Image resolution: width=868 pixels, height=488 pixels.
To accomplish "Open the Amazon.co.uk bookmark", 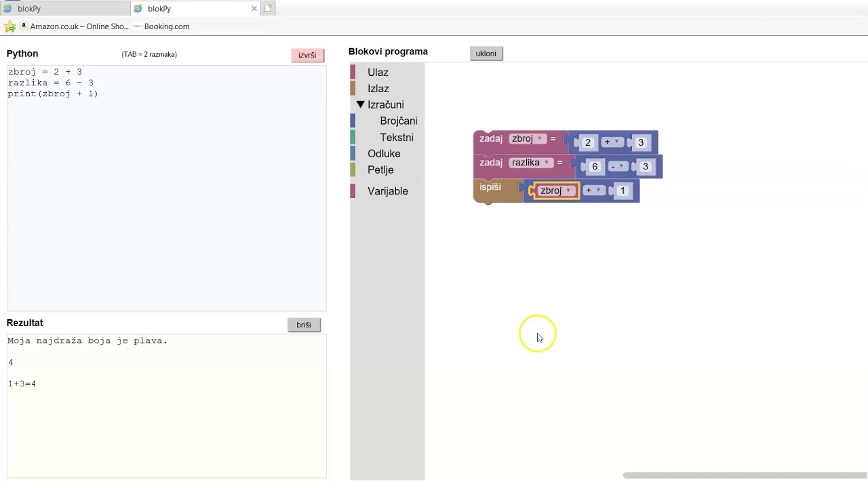I will click(74, 26).
